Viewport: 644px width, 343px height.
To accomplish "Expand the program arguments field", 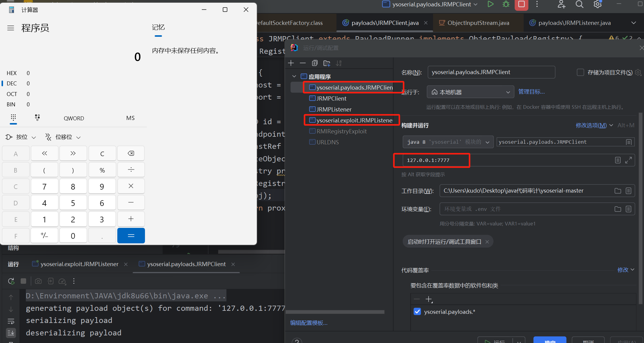I will (629, 160).
